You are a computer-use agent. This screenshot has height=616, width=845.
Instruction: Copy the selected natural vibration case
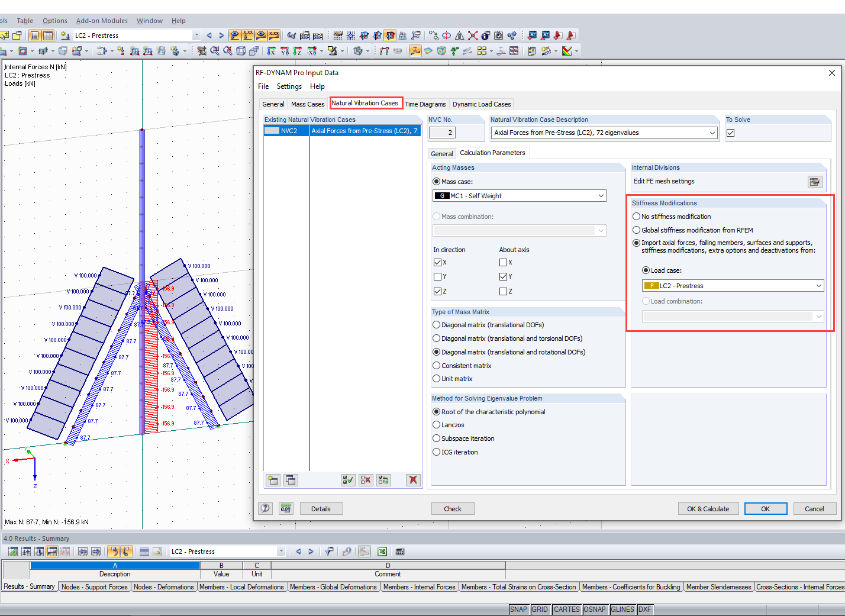click(x=291, y=480)
